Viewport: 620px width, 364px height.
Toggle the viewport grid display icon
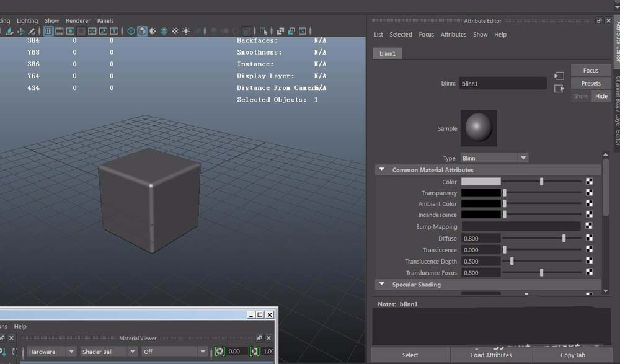tap(48, 31)
